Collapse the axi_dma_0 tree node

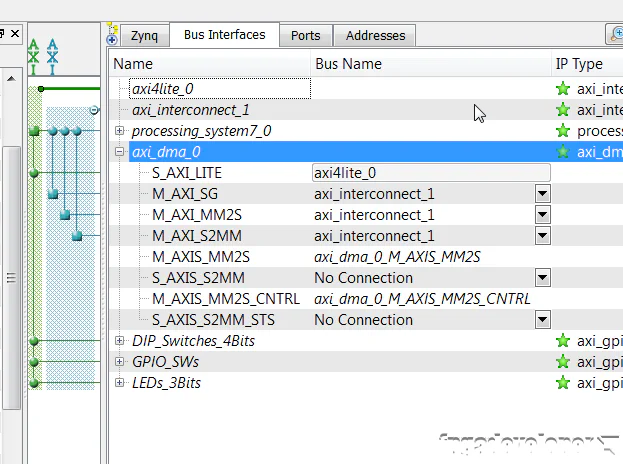click(x=120, y=152)
